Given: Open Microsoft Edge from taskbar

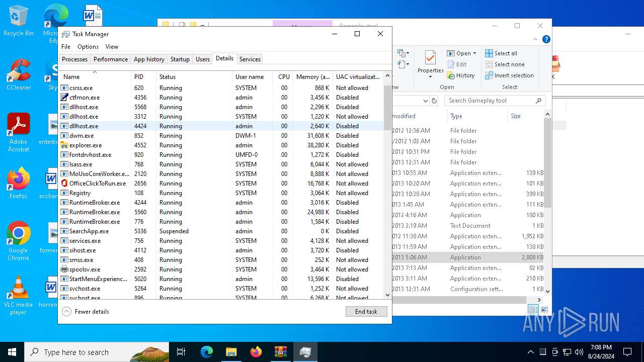Looking at the screenshot, I should click(x=207, y=352).
